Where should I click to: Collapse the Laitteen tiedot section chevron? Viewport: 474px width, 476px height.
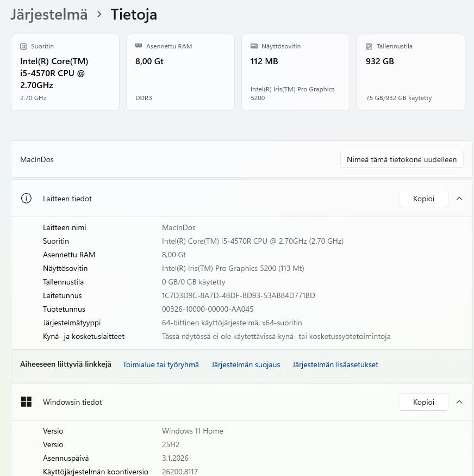[x=459, y=199]
